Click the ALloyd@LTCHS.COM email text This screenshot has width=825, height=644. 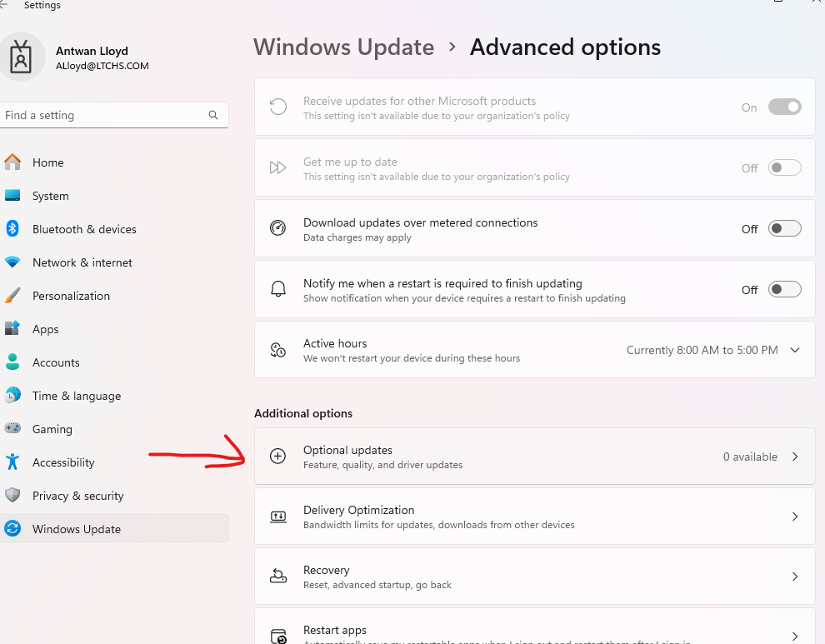tap(102, 66)
